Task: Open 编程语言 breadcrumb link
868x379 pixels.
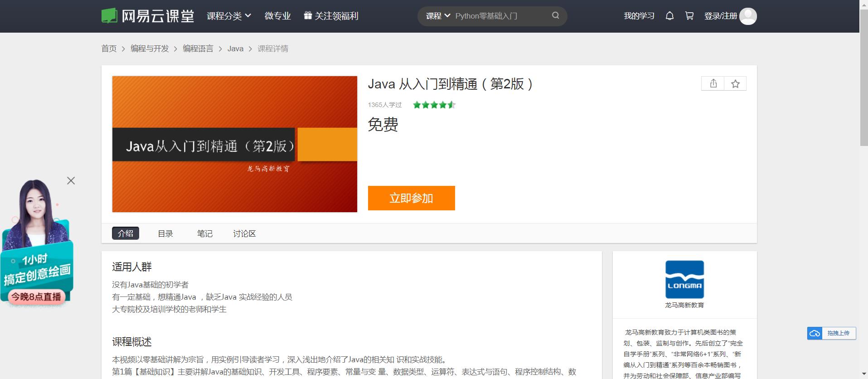Action: 198,49
